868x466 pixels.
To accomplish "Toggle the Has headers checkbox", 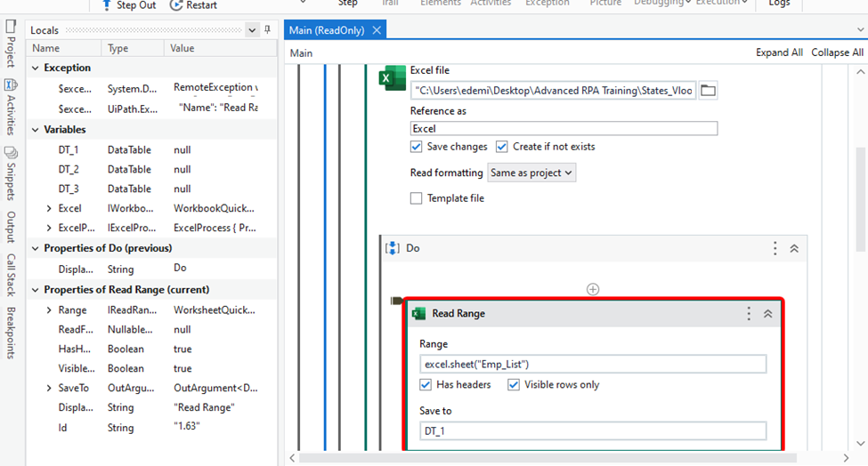I will 426,385.
